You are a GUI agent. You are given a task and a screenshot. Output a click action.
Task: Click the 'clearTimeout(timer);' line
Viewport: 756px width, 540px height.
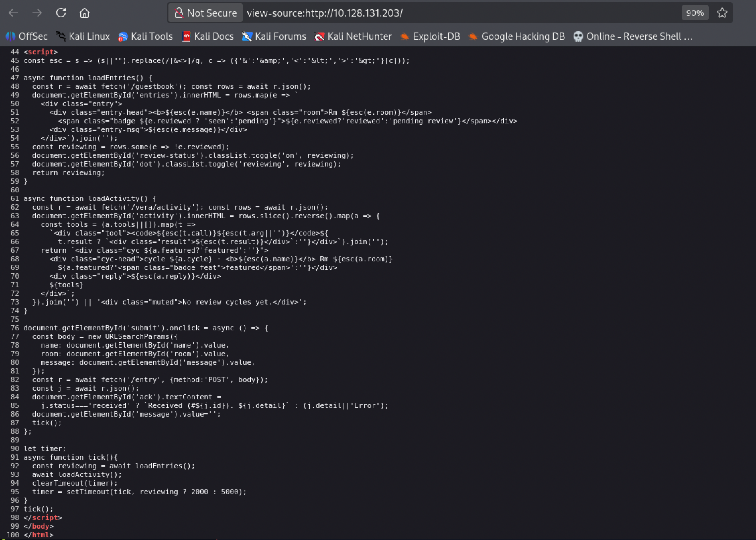click(x=75, y=483)
